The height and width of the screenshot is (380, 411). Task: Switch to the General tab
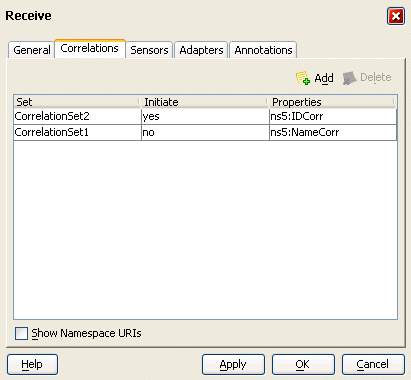(32, 50)
